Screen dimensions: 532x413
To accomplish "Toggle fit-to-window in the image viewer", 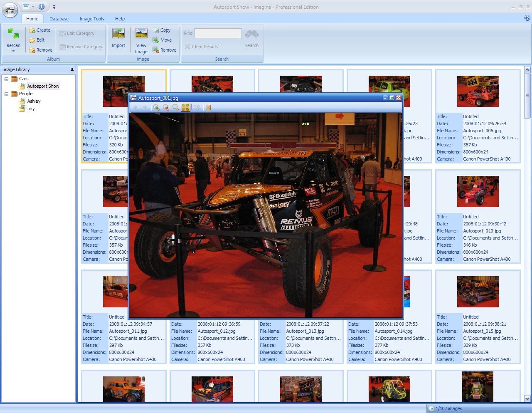I will (x=185, y=107).
